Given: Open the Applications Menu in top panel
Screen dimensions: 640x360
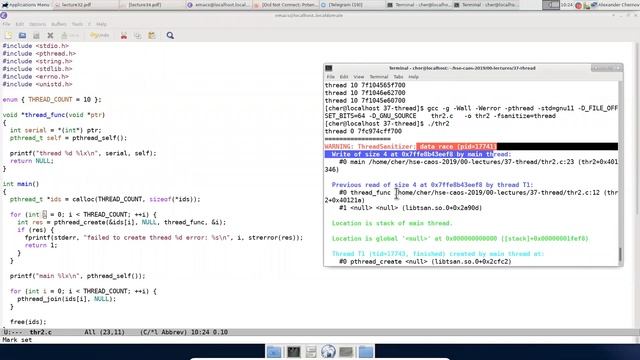Looking at the screenshot, I should pos(25,5).
